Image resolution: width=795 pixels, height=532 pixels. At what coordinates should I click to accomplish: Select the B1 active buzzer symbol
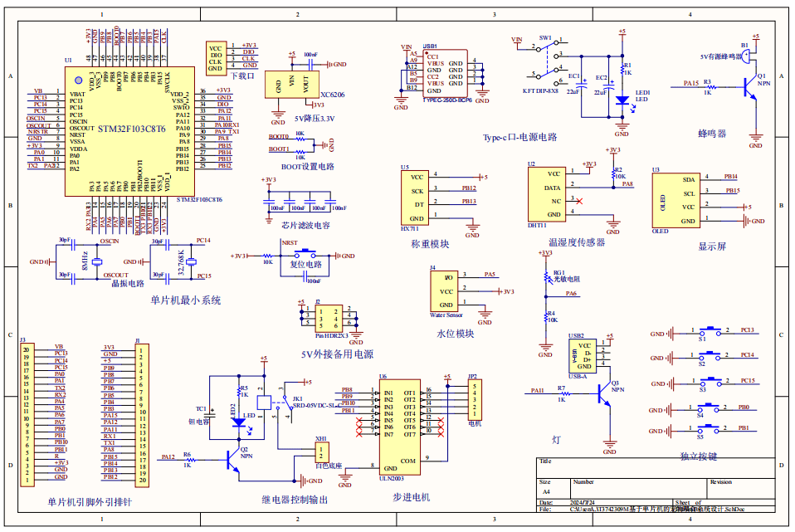(x=746, y=56)
